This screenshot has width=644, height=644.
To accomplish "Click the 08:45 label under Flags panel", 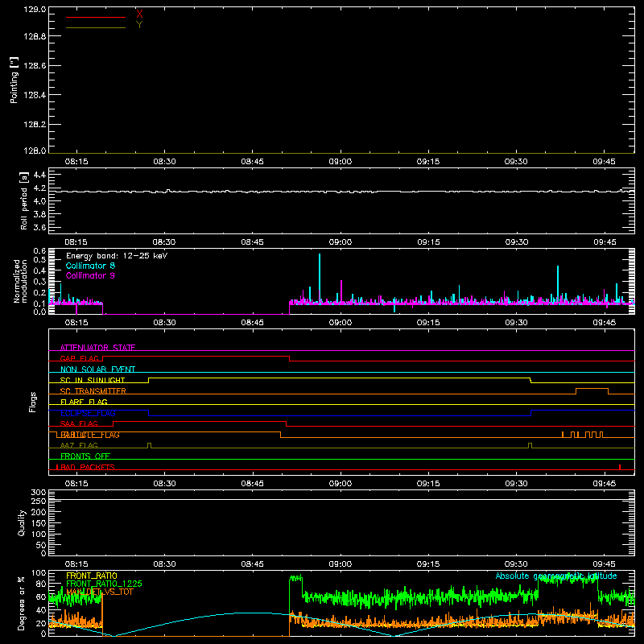I will 252,484.
